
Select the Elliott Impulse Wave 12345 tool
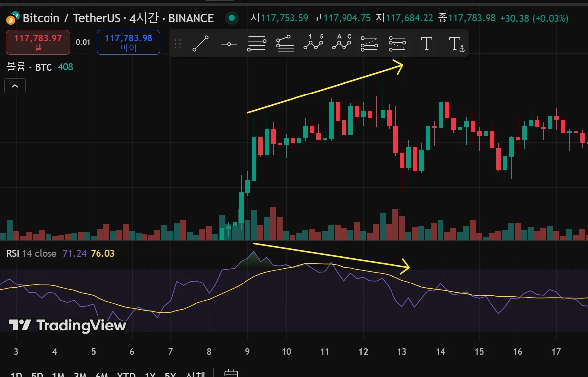[x=313, y=43]
